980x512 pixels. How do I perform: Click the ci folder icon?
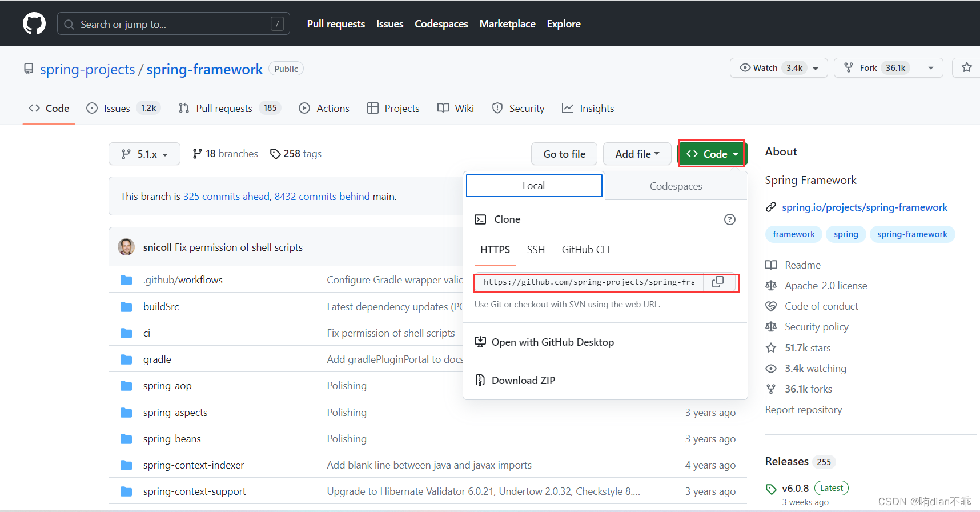pyautogui.click(x=126, y=333)
